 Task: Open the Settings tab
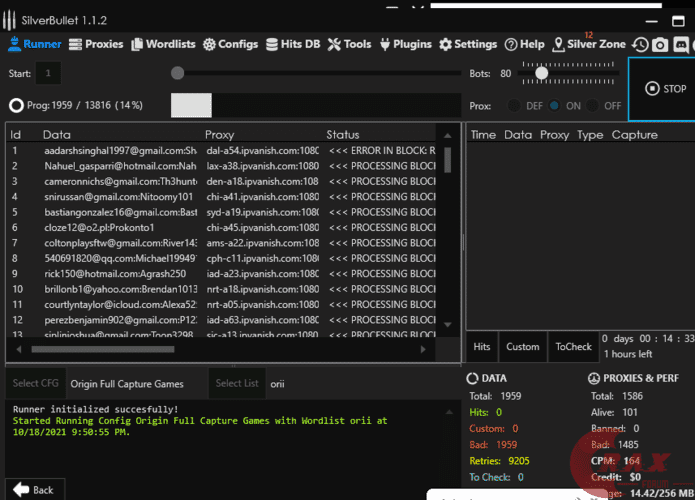[x=468, y=44]
